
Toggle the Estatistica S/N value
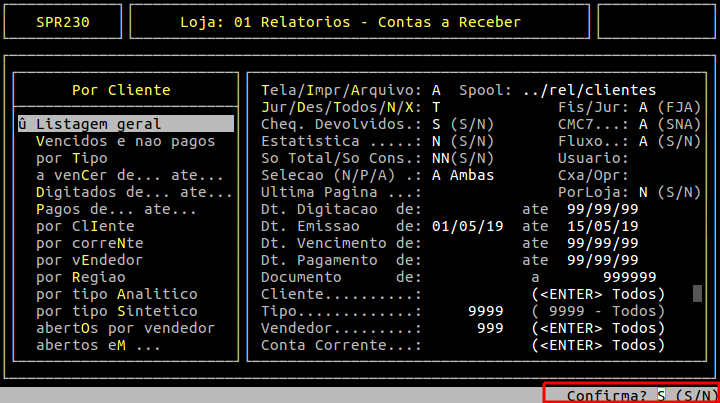point(437,141)
